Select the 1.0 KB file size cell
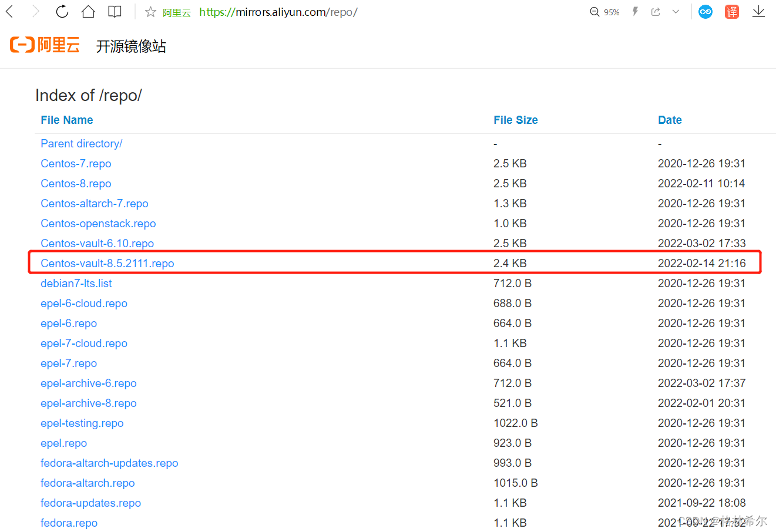Screen dimensions: 776x532 click(510, 223)
